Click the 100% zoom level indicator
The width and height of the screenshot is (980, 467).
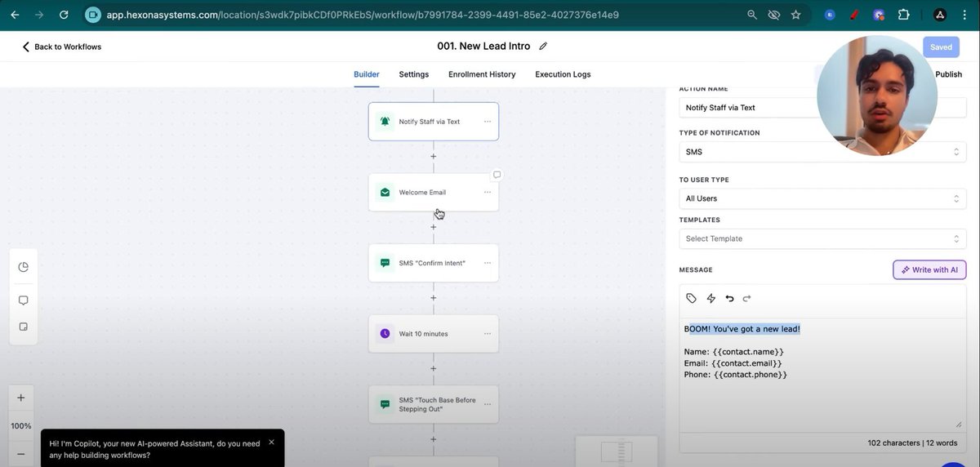point(21,426)
